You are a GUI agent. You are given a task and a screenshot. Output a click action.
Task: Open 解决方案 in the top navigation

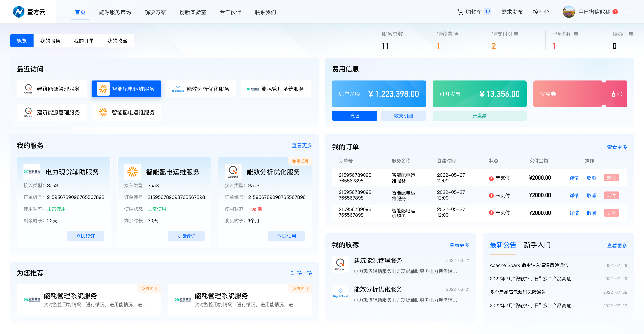pyautogui.click(x=155, y=12)
